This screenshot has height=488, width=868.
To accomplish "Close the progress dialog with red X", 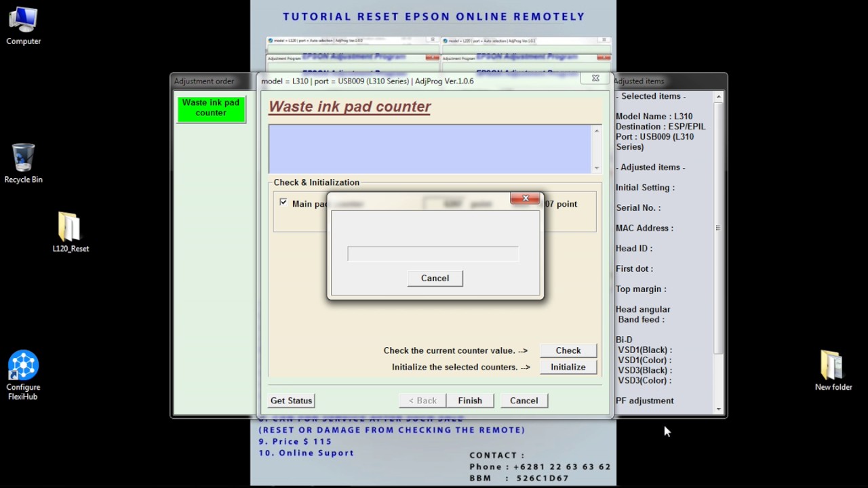I will click(526, 199).
